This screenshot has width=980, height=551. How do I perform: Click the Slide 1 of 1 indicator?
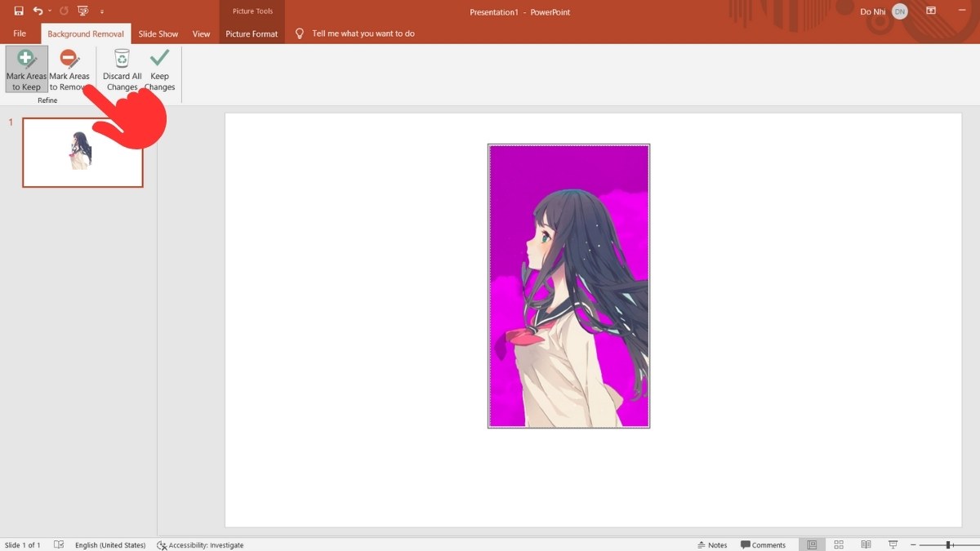click(23, 544)
